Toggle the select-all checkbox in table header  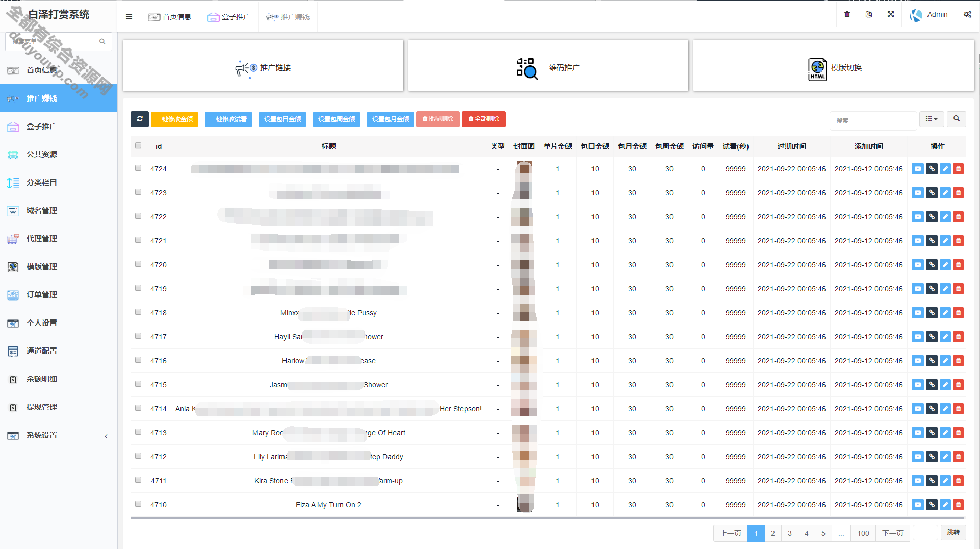[x=138, y=145]
